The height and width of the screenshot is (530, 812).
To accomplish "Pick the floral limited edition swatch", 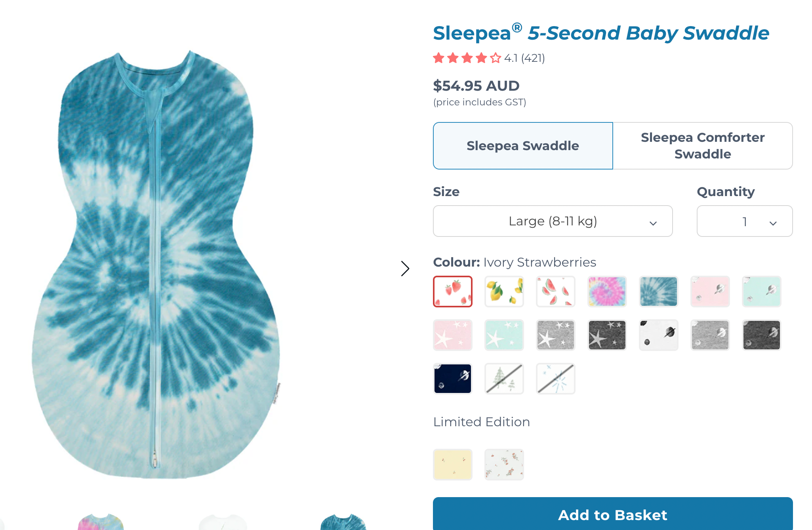I will coord(504,465).
